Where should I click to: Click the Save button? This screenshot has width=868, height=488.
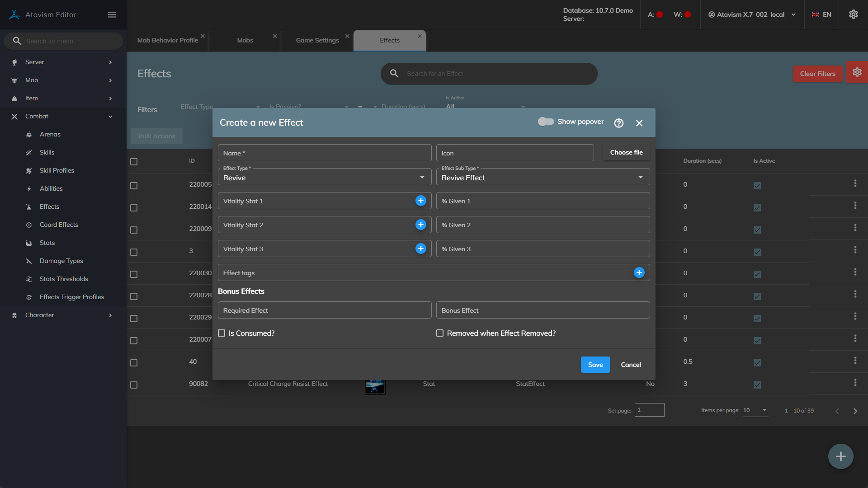595,365
